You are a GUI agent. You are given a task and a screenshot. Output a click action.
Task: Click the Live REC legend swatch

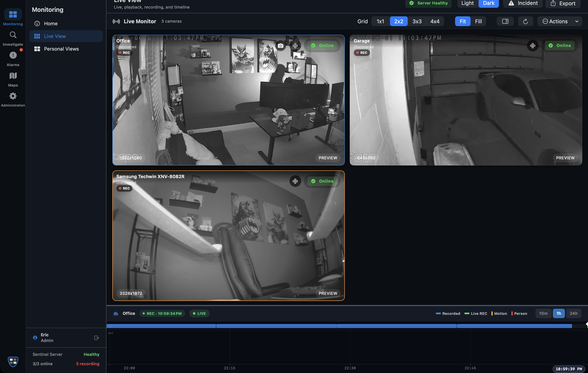pyautogui.click(x=467, y=313)
